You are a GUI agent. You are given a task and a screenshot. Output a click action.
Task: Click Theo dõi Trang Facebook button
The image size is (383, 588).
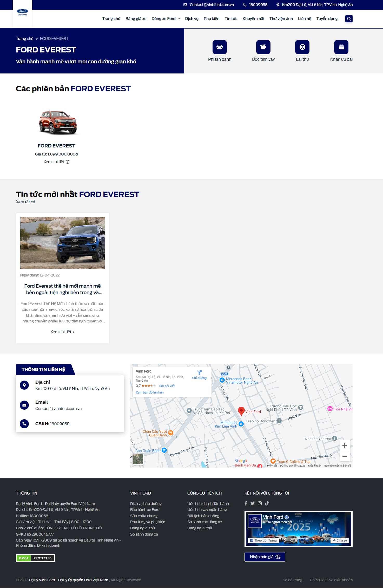[263, 540]
